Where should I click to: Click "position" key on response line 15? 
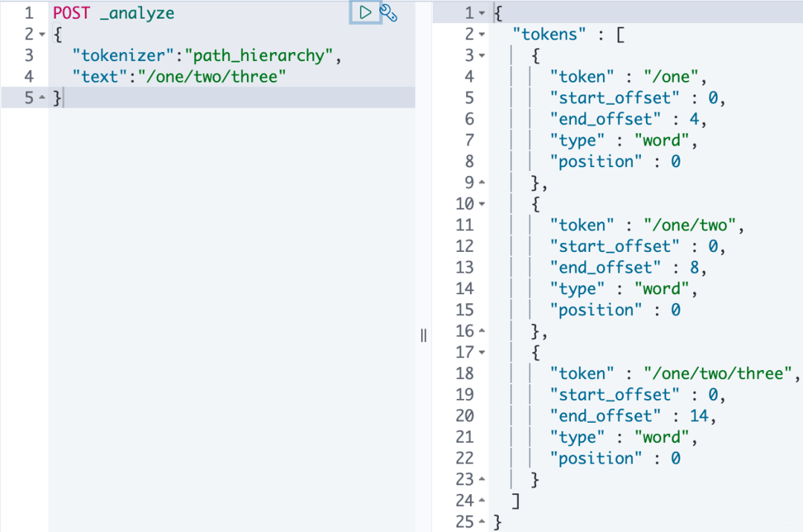click(x=596, y=310)
